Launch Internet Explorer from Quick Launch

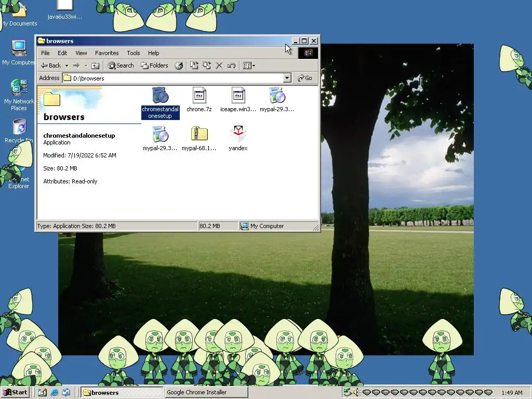tap(54, 393)
